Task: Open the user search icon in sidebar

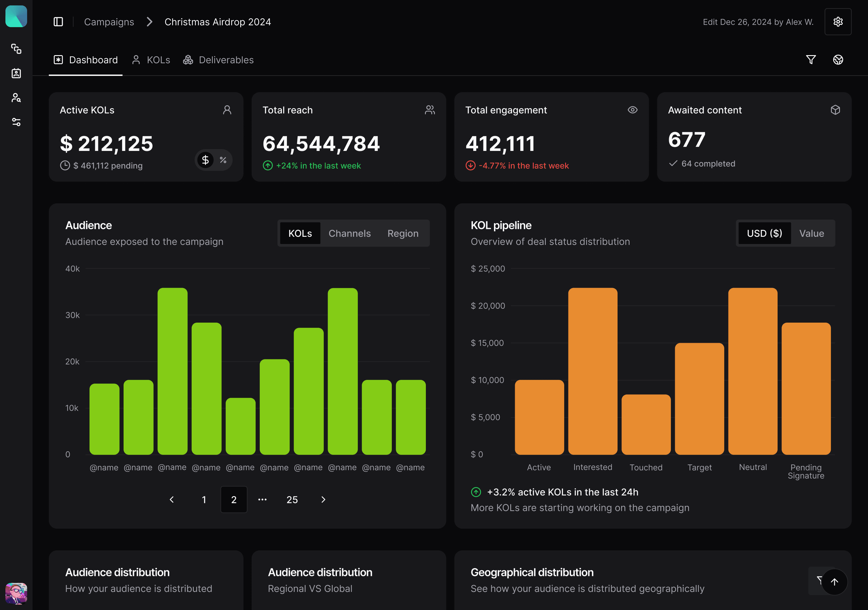Action: pyautogui.click(x=16, y=98)
